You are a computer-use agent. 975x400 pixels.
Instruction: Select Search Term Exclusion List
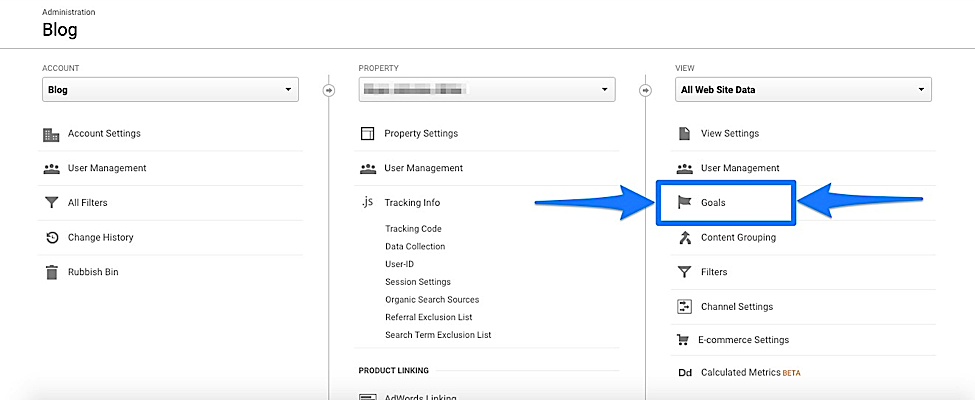[438, 335]
